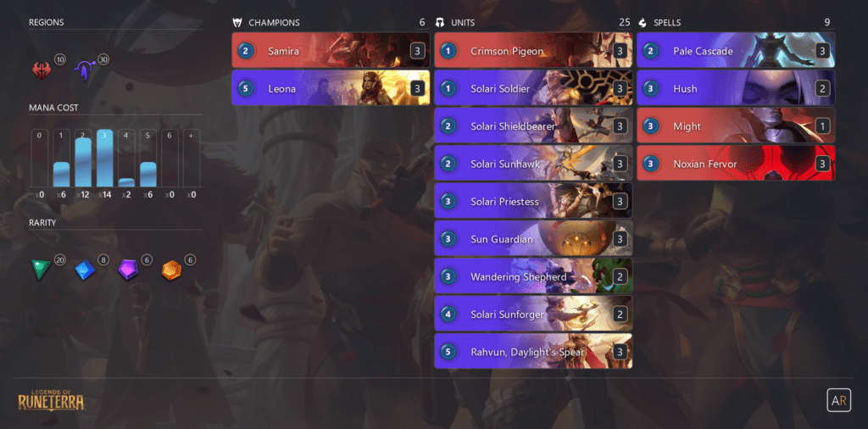This screenshot has height=429, width=868.
Task: Click the purple epic rarity gem
Action: point(128,270)
